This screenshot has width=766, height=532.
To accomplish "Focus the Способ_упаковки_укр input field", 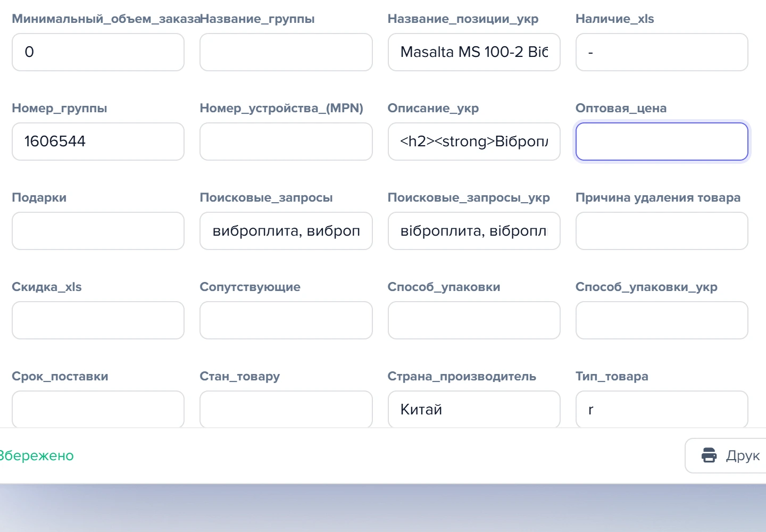I will (x=662, y=320).
